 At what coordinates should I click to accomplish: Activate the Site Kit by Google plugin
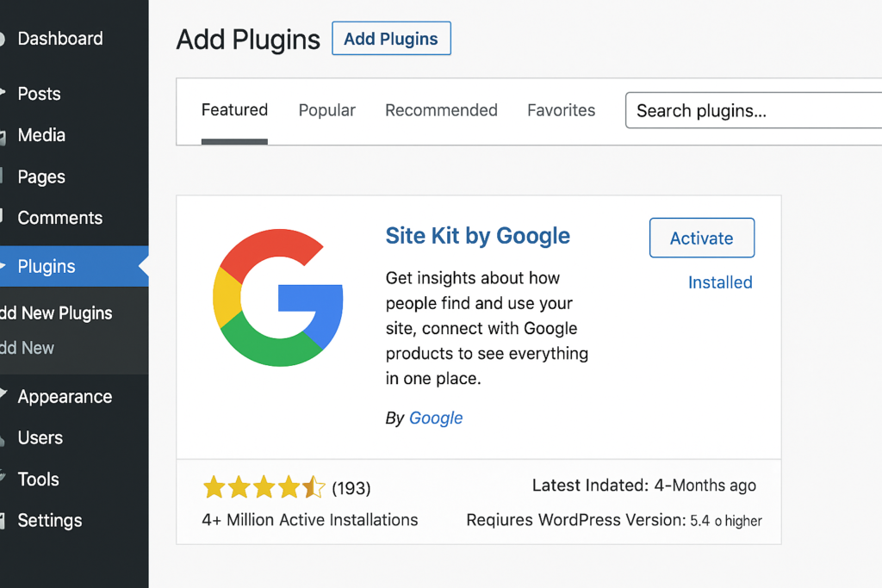tap(701, 238)
